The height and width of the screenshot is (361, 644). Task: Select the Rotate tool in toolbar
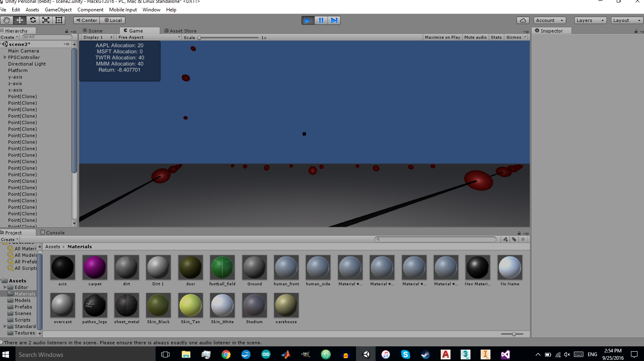[33, 20]
